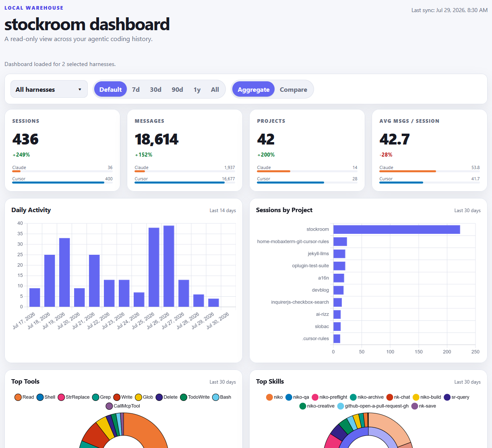The width and height of the screenshot is (492, 448).
Task: Click the Claude progress bar in Projects card
Action: (307, 171)
